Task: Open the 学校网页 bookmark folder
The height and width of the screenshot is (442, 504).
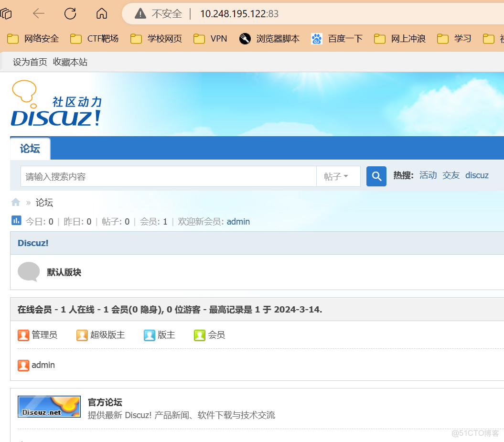Action: tap(156, 39)
